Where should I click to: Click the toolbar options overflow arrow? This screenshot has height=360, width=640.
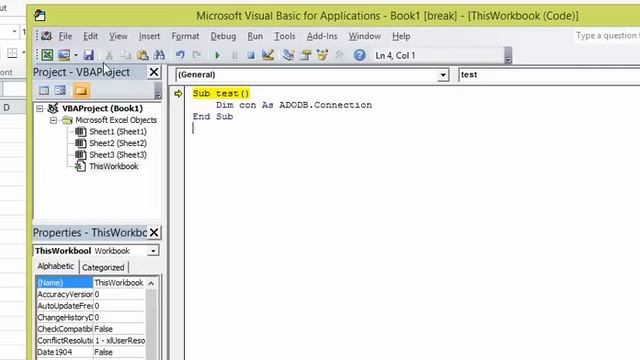click(x=508, y=56)
